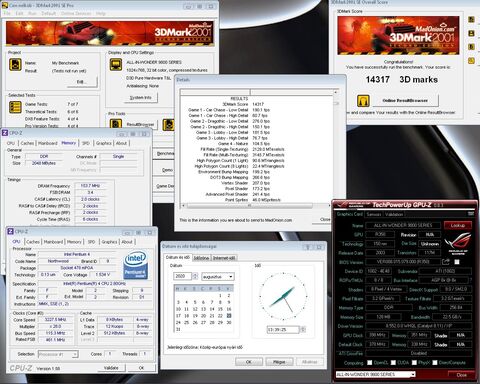Click the Close button in GPU-Z

461,375
